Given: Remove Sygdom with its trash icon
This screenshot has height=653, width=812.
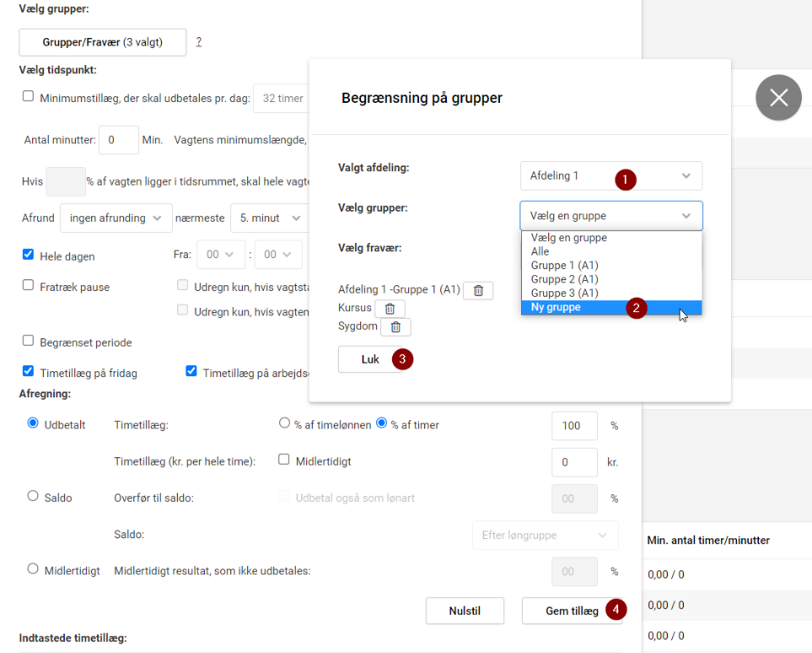Looking at the screenshot, I should point(395,326).
